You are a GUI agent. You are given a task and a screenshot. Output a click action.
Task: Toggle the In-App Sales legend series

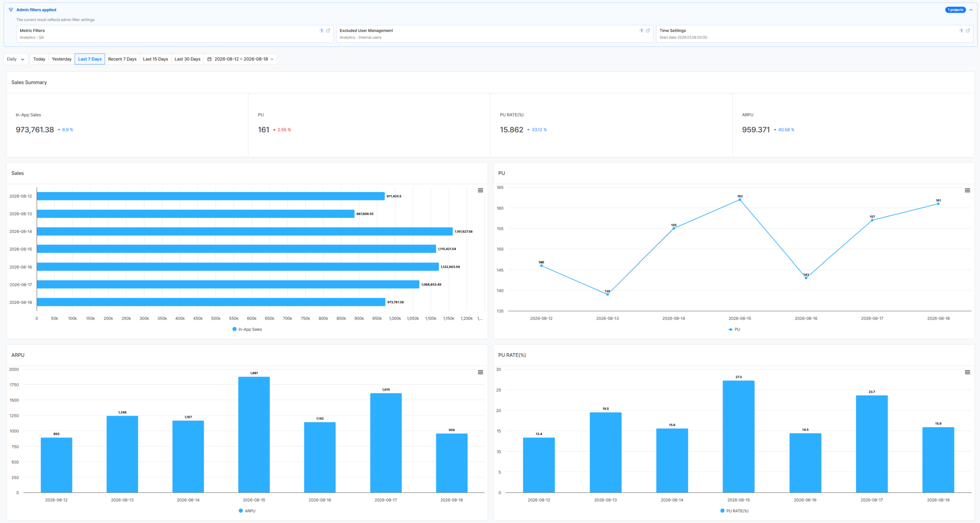247,330
